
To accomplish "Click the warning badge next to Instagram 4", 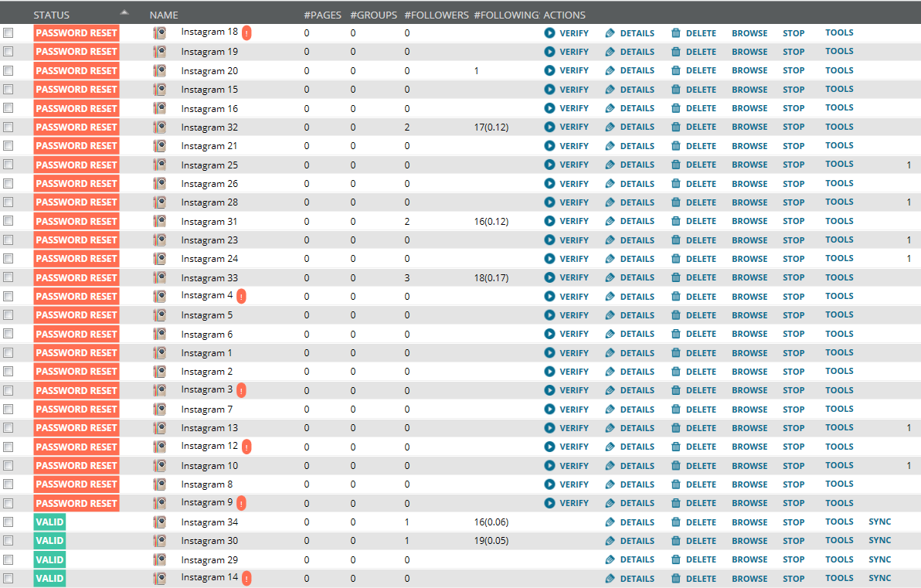I will click(x=241, y=296).
